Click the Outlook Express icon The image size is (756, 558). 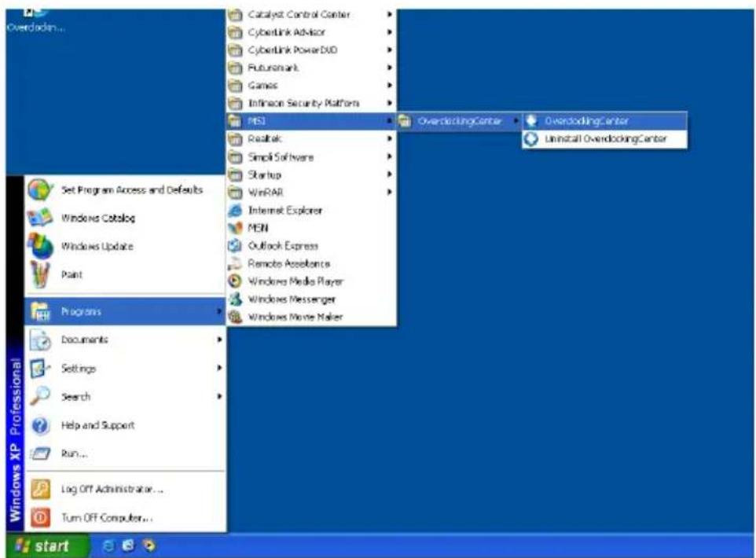tap(235, 245)
